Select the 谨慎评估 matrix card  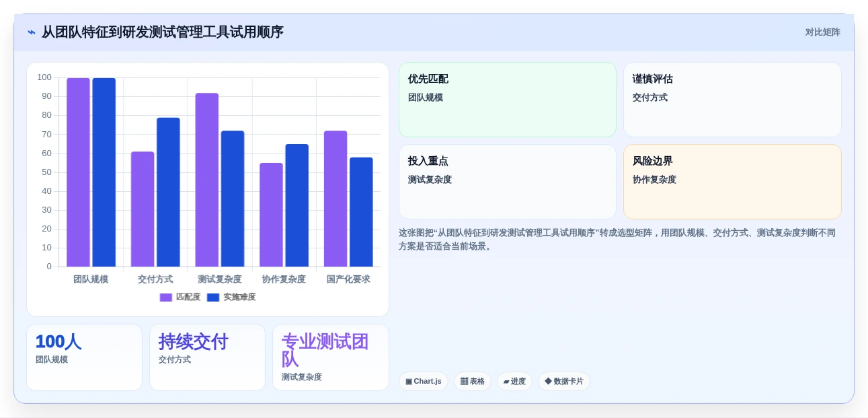732,100
